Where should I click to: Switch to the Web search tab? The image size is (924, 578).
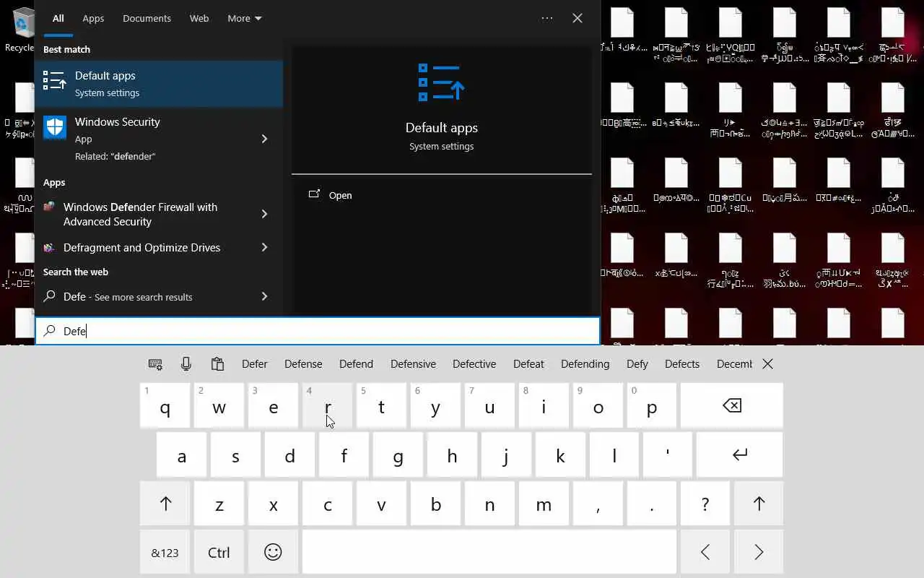click(199, 18)
